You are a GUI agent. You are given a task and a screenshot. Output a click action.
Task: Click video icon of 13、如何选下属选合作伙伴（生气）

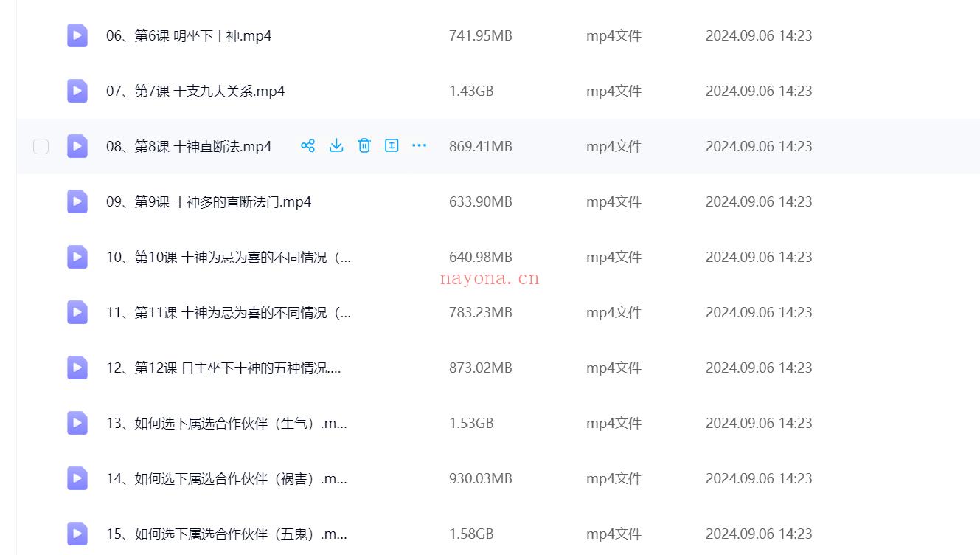click(x=77, y=423)
